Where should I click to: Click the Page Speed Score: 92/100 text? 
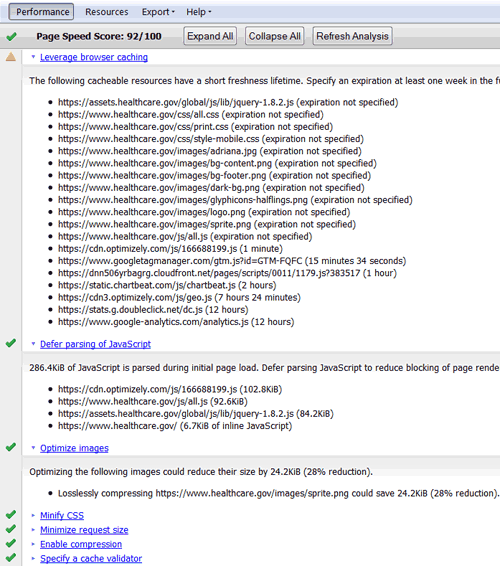coord(99,36)
